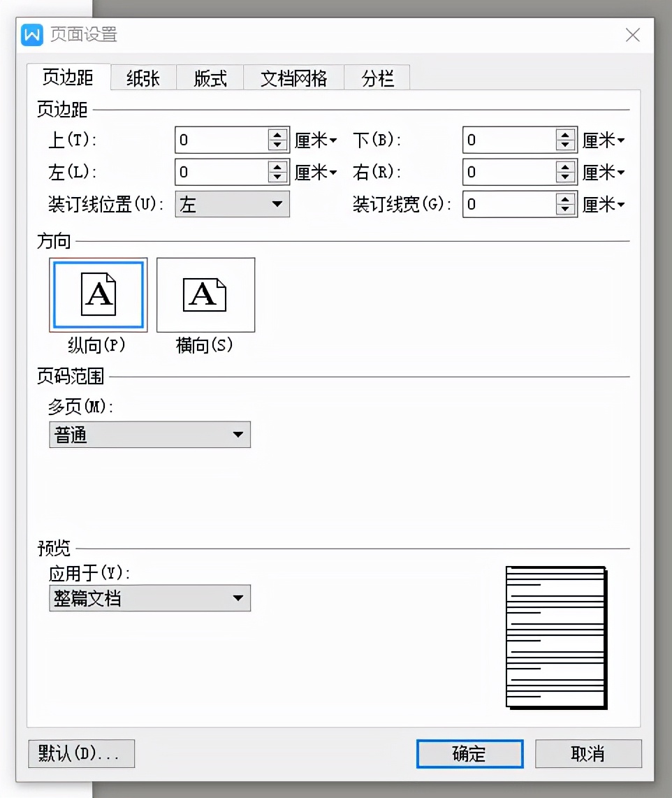Click the 取消 button
Screen dimensions: 672x798
pyautogui.click(x=589, y=754)
